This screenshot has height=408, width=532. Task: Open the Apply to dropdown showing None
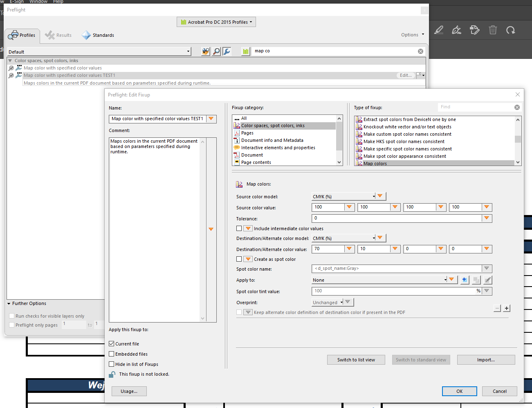coord(379,280)
